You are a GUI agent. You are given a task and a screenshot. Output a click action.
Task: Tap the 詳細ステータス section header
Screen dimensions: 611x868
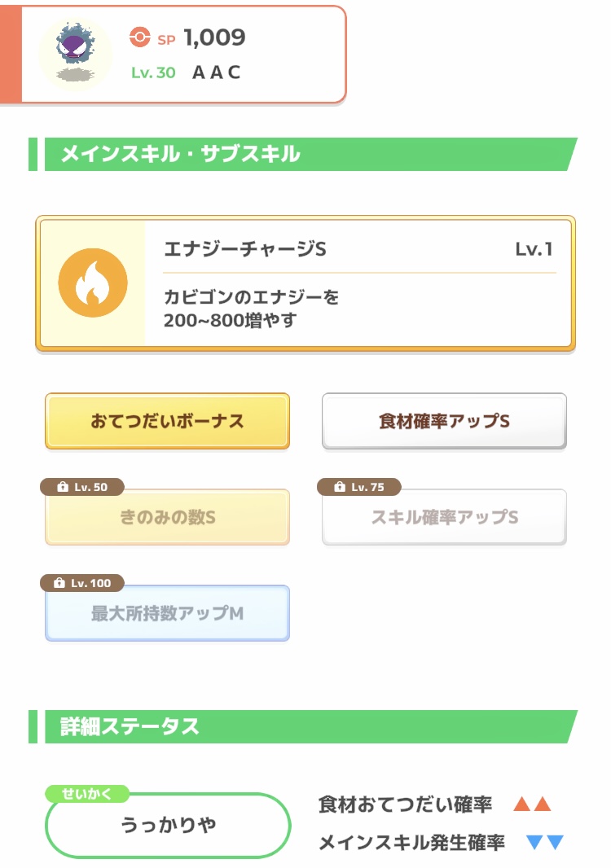pyautogui.click(x=303, y=726)
